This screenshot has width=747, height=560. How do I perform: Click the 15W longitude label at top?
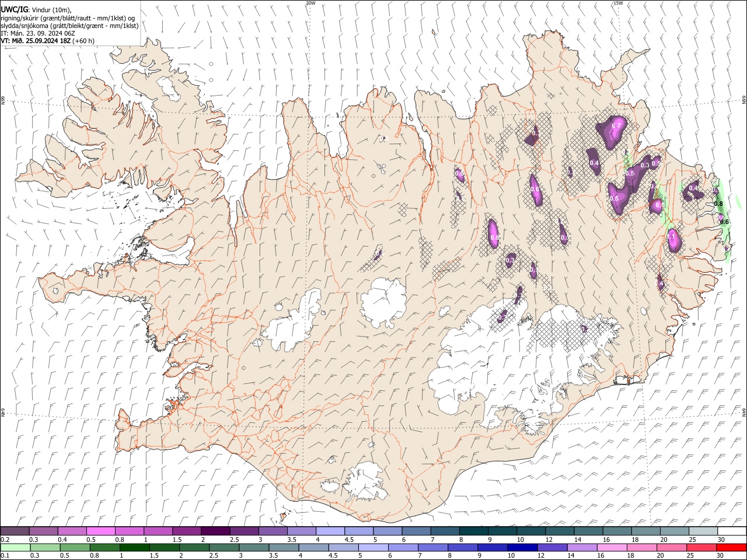pos(618,3)
